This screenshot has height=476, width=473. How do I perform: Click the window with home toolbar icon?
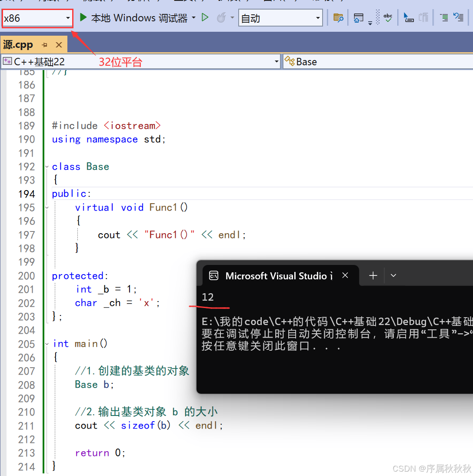[x=359, y=18]
